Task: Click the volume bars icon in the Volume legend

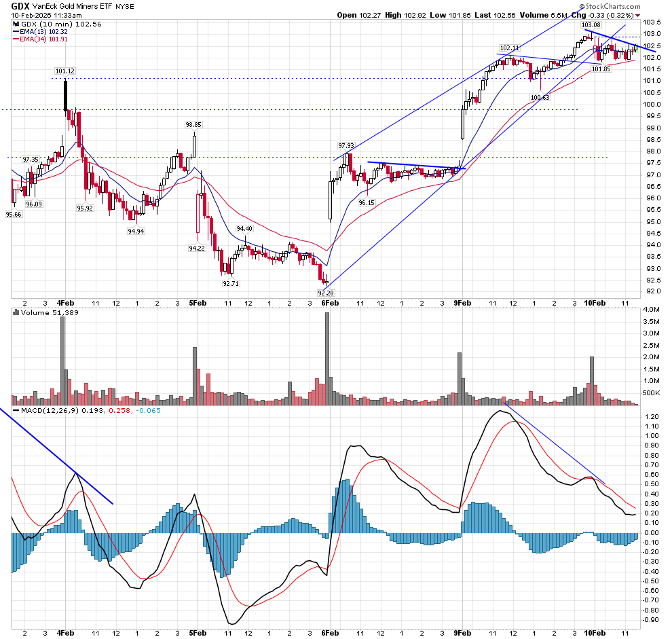Action: click(16, 312)
